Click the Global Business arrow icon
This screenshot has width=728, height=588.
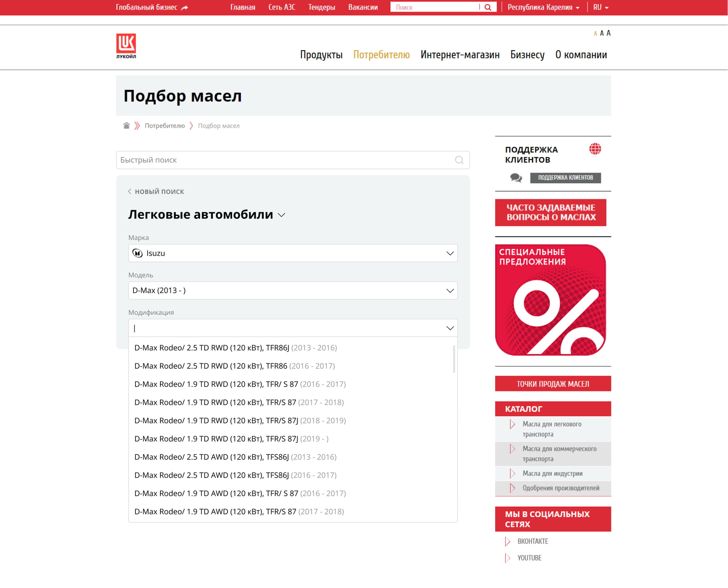pyautogui.click(x=185, y=8)
